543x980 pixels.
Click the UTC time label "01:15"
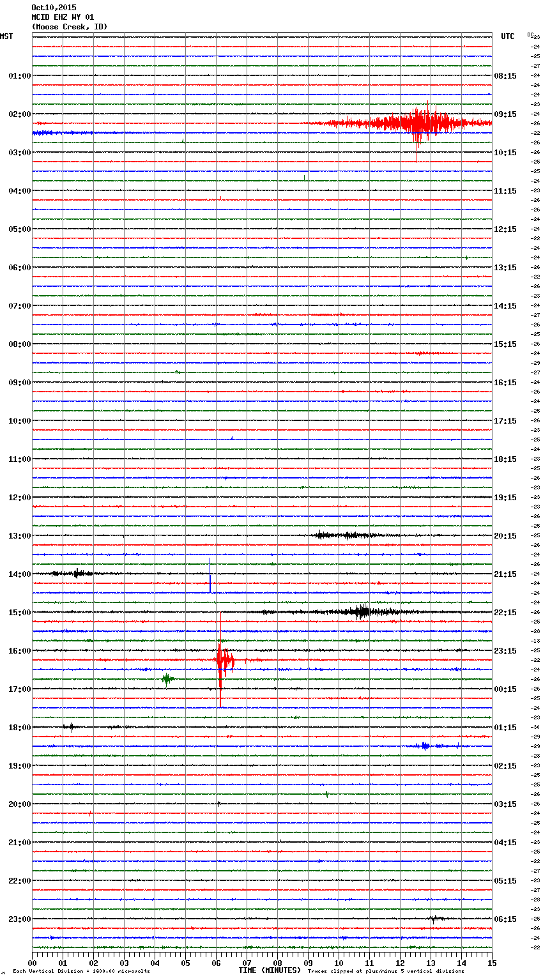point(505,727)
